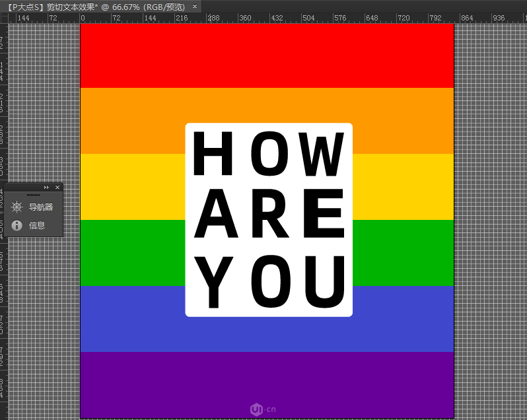527x420 pixels.
Task: Click the ruler origin corner box
Action: click(4, 17)
